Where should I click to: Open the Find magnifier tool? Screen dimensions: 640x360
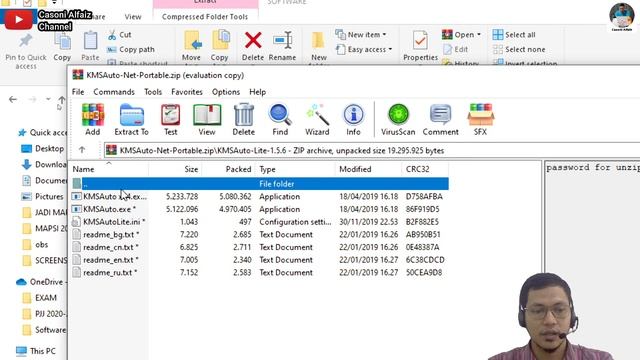coord(280,119)
